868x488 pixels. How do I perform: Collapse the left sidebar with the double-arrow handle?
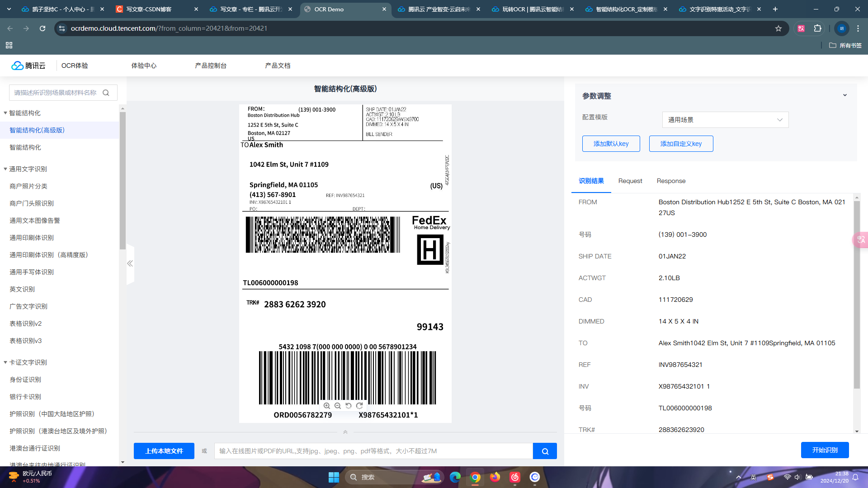(x=130, y=263)
